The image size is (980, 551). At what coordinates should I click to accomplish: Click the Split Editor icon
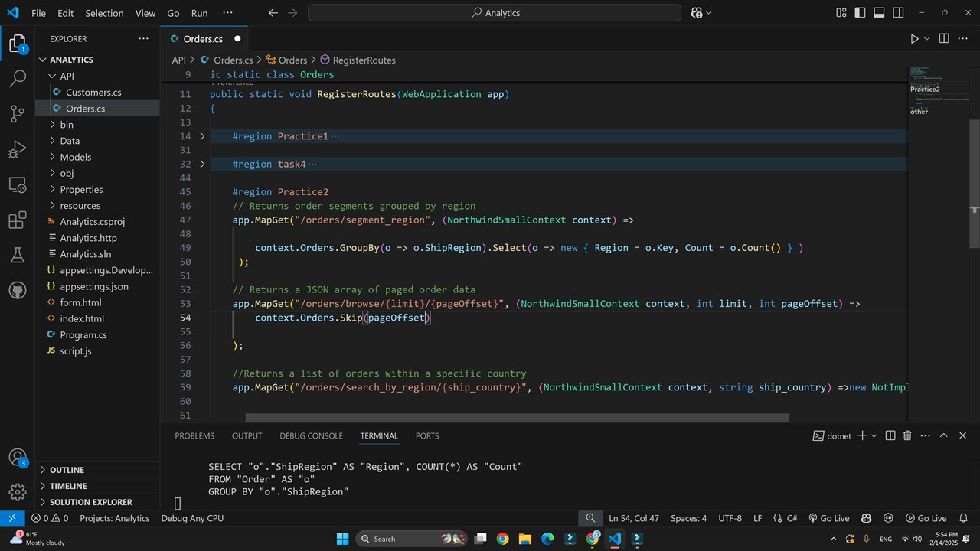tap(944, 39)
